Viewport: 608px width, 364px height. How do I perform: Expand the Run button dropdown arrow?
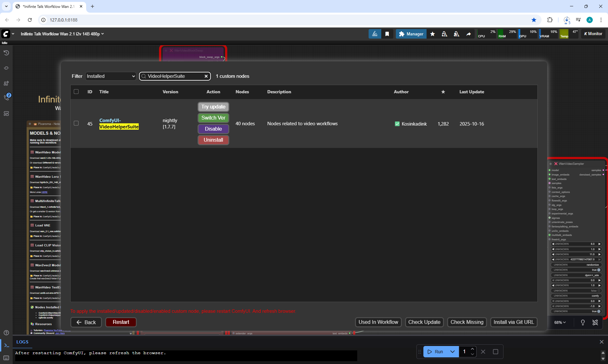coord(453,352)
